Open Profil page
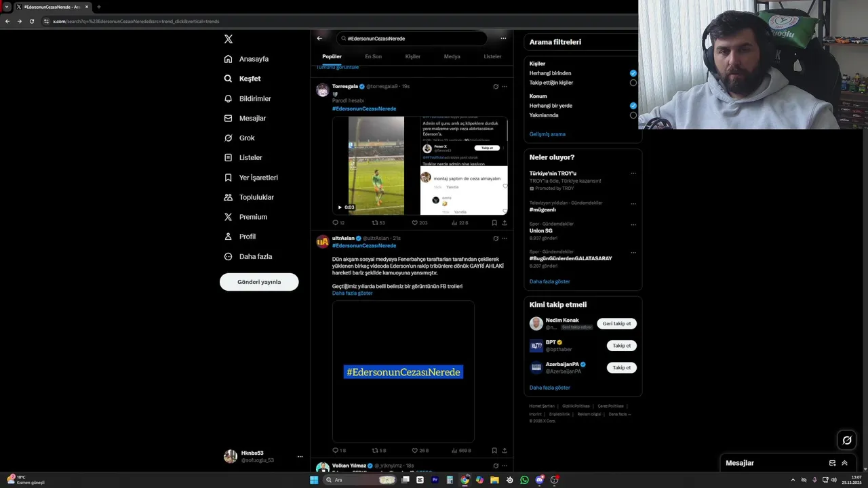The height and width of the screenshot is (488, 868). [x=240, y=237]
